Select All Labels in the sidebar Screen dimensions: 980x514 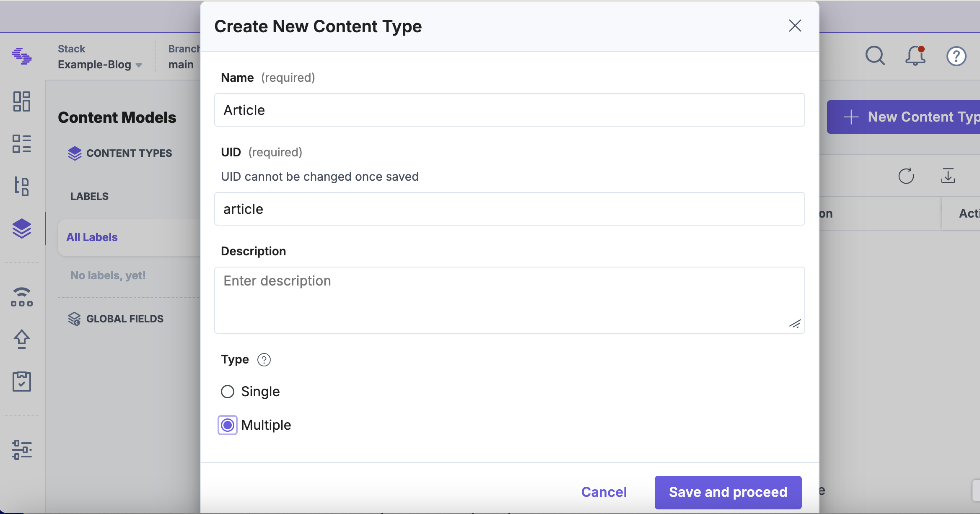click(92, 237)
